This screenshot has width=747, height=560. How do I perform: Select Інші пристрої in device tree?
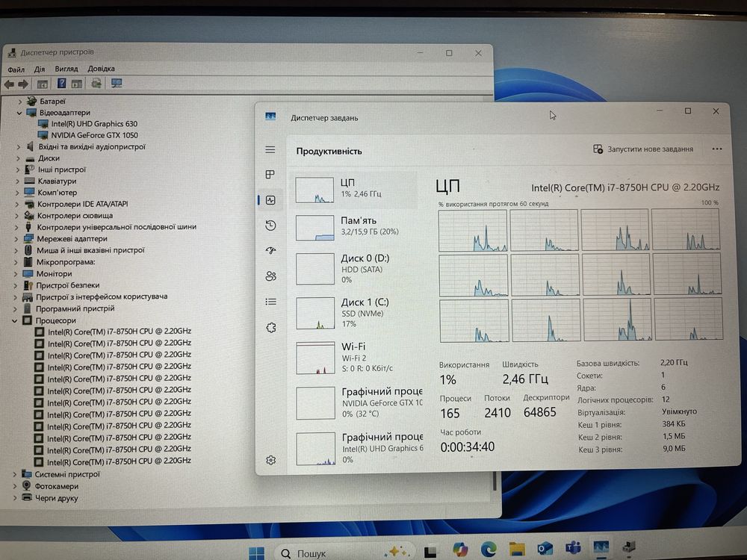(x=61, y=169)
